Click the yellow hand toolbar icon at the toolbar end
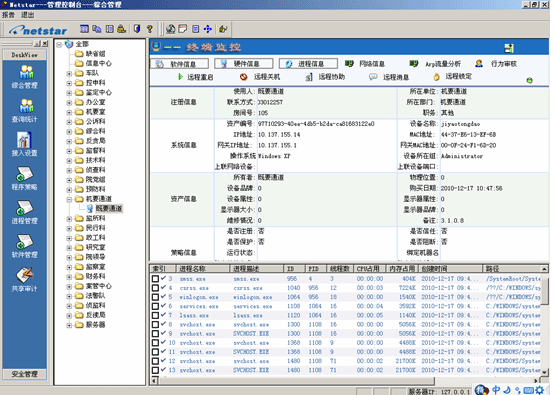This screenshot has width=554, height=395. 223,29
